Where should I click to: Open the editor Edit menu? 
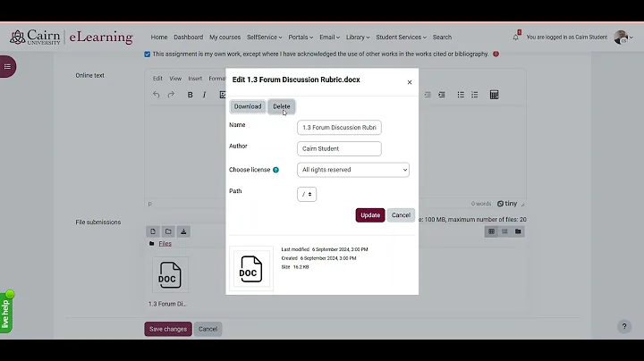[157, 79]
